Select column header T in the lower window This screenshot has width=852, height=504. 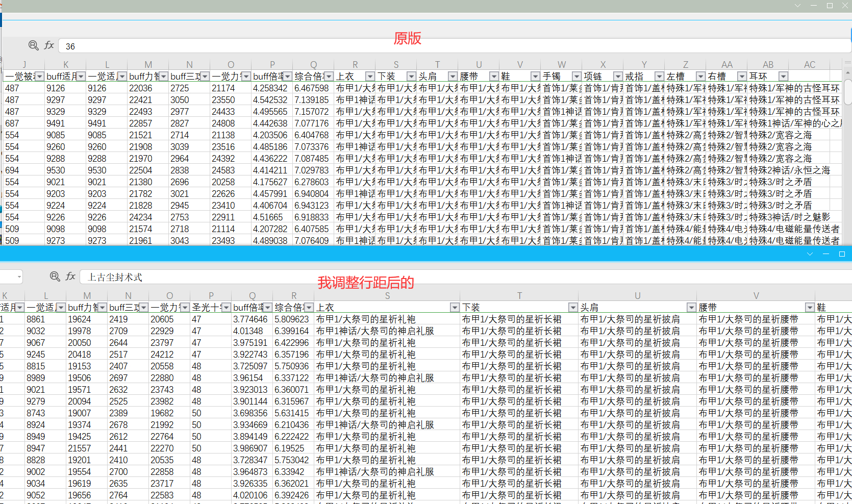519,296
